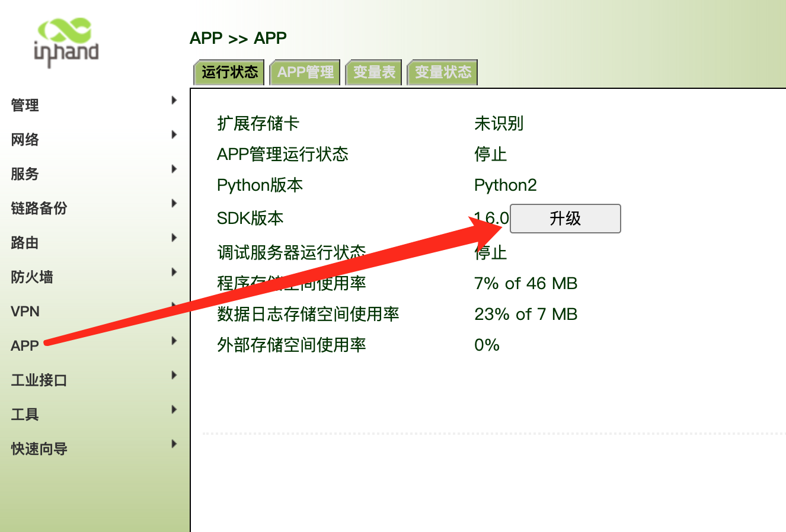Expand the 服务 submenu arrow
Screen dimensions: 786x532
coord(174,169)
